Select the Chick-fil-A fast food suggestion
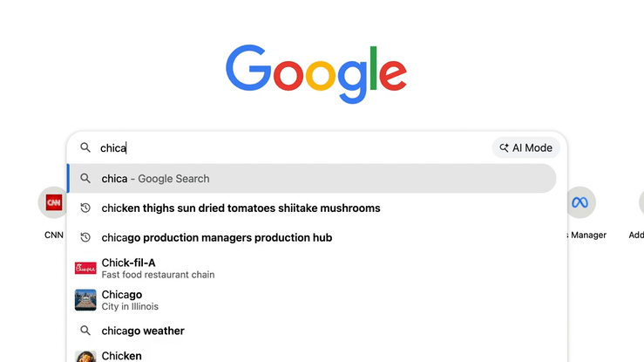 158,268
